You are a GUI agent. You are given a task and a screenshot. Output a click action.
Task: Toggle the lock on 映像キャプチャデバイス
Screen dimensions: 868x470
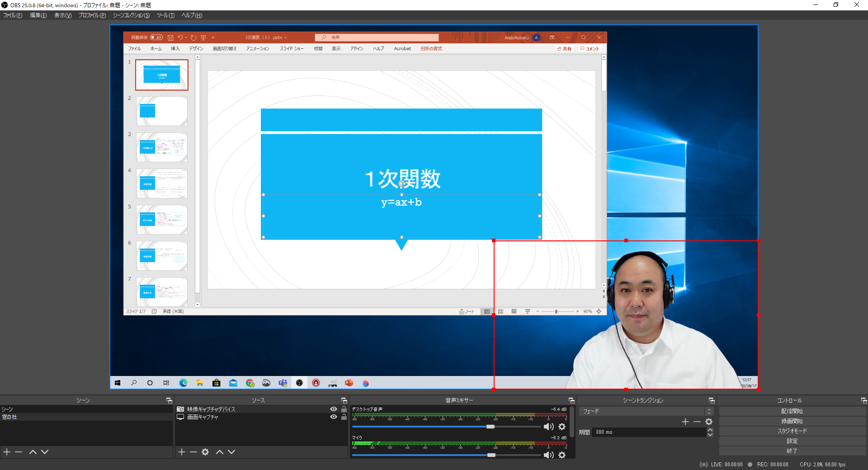344,409
